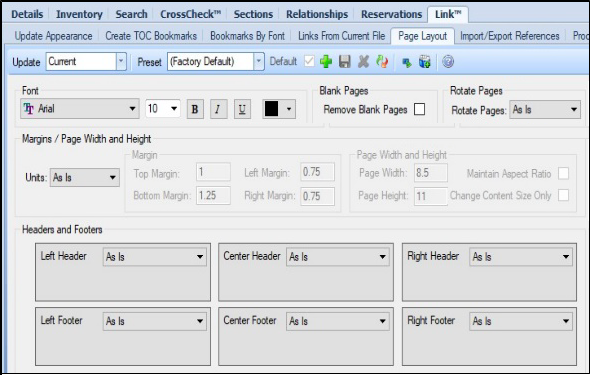Open the Arial font name dropdown
590x375 pixels.
[x=80, y=109]
